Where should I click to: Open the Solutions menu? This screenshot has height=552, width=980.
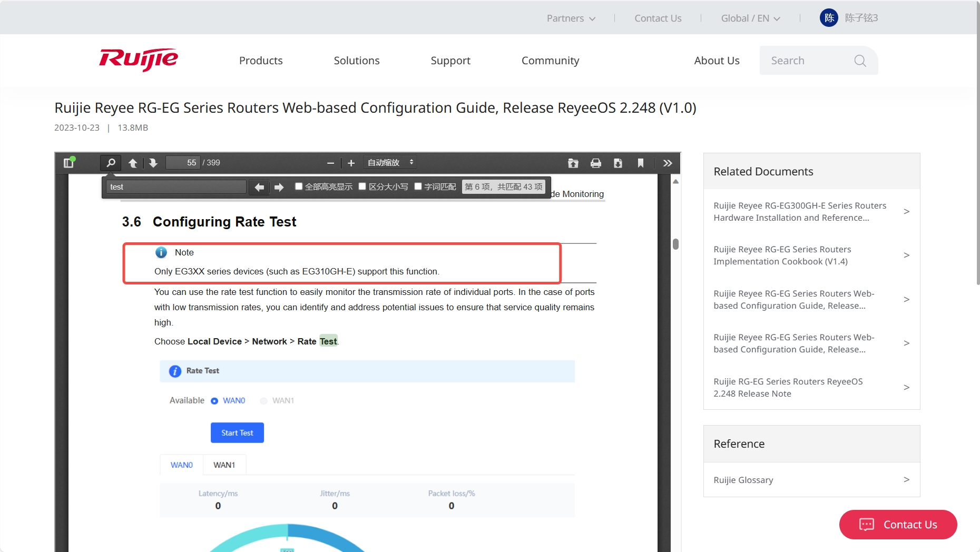click(357, 61)
